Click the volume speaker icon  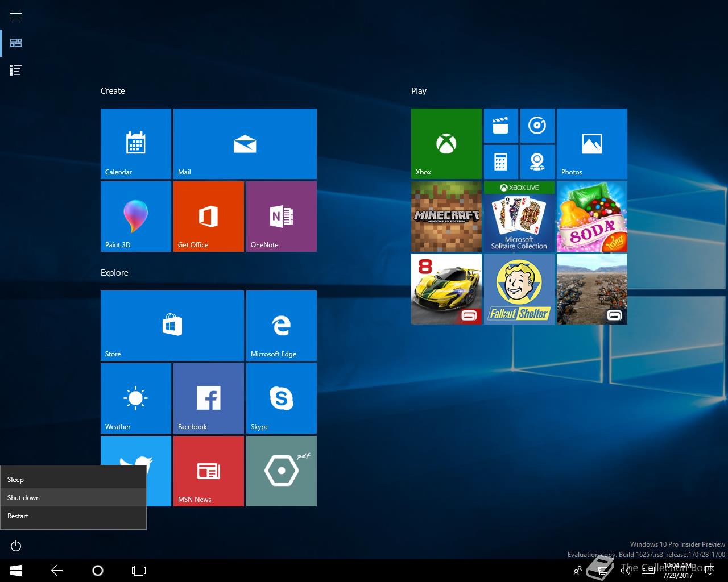[x=625, y=571]
